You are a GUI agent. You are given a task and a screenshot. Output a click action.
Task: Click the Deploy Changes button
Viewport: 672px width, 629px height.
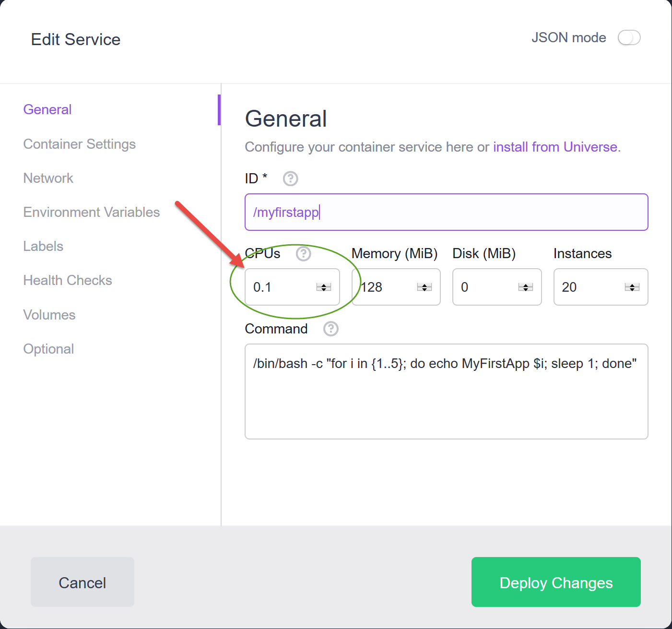556,582
